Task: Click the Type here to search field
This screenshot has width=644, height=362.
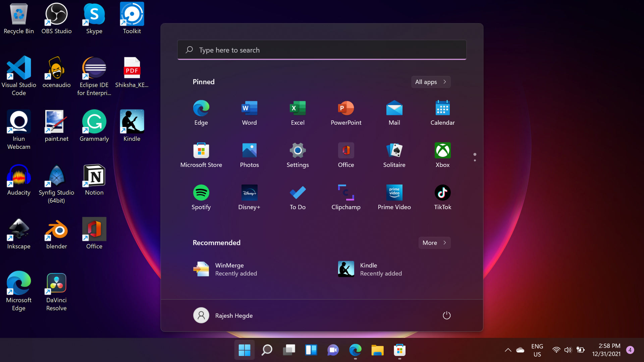Action: coord(322,50)
